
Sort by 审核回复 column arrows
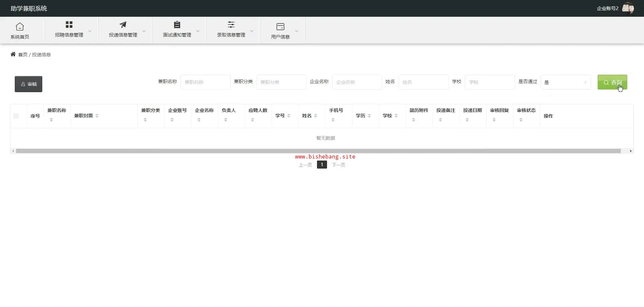494,120
